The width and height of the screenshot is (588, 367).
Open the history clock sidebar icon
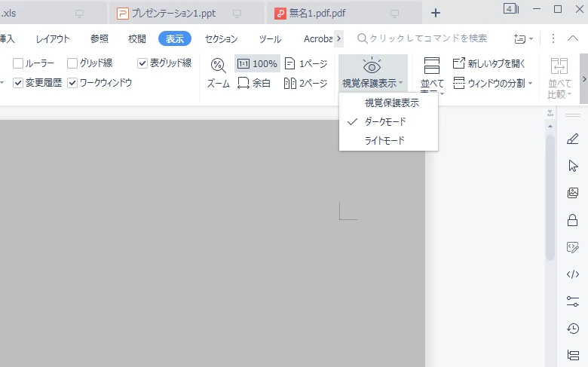(x=573, y=329)
